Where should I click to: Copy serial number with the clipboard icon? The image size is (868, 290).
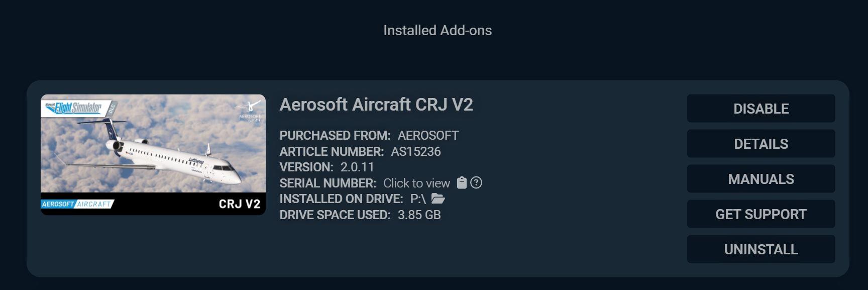462,182
